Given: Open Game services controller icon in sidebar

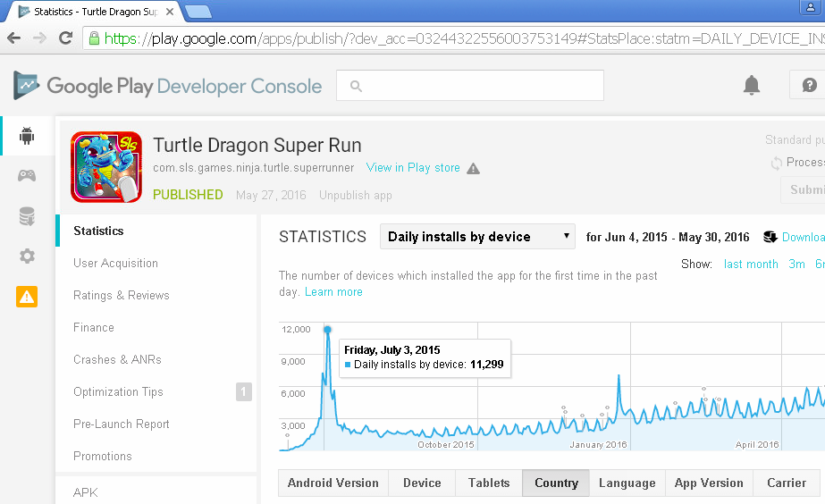Looking at the screenshot, I should [x=27, y=175].
